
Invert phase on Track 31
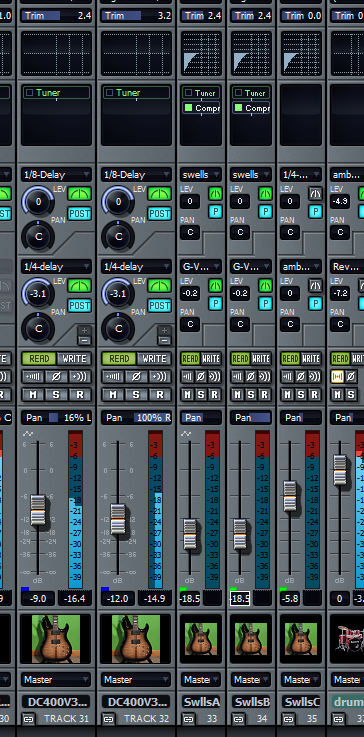click(x=56, y=376)
